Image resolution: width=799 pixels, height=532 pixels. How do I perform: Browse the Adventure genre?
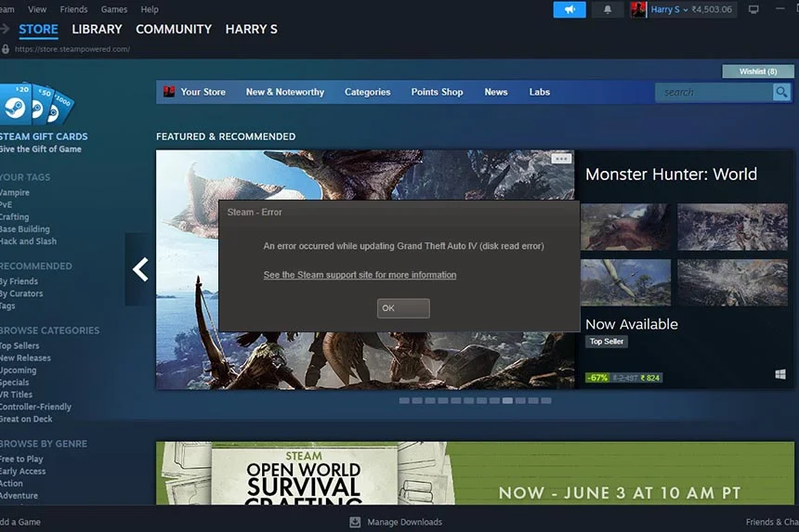point(19,496)
